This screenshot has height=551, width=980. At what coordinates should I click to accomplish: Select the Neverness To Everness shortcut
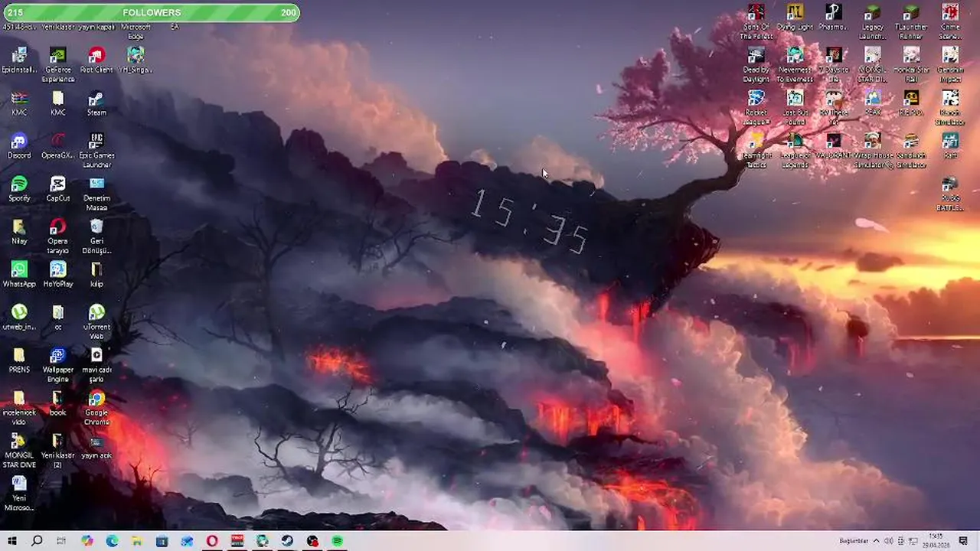795,64
